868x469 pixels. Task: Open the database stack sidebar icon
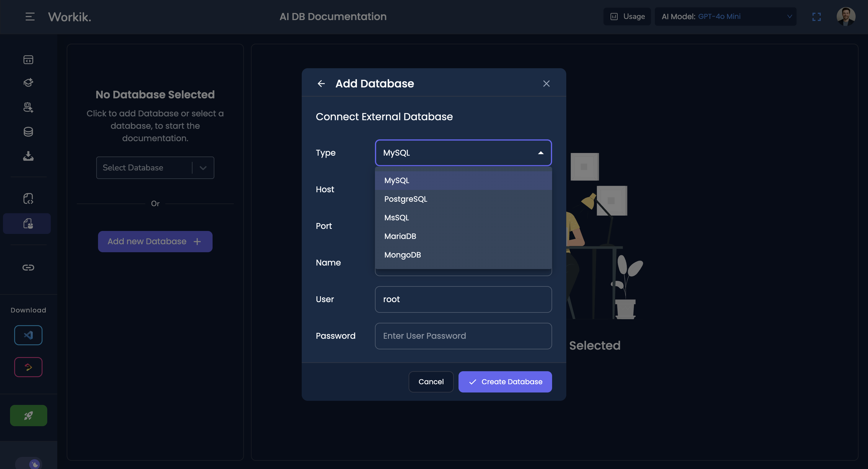point(28,131)
